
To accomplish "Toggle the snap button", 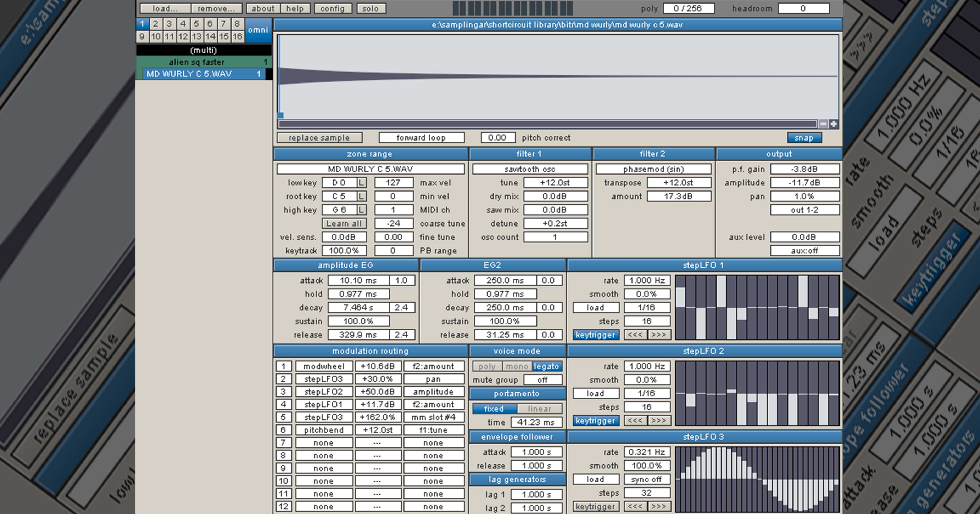I will tap(804, 138).
